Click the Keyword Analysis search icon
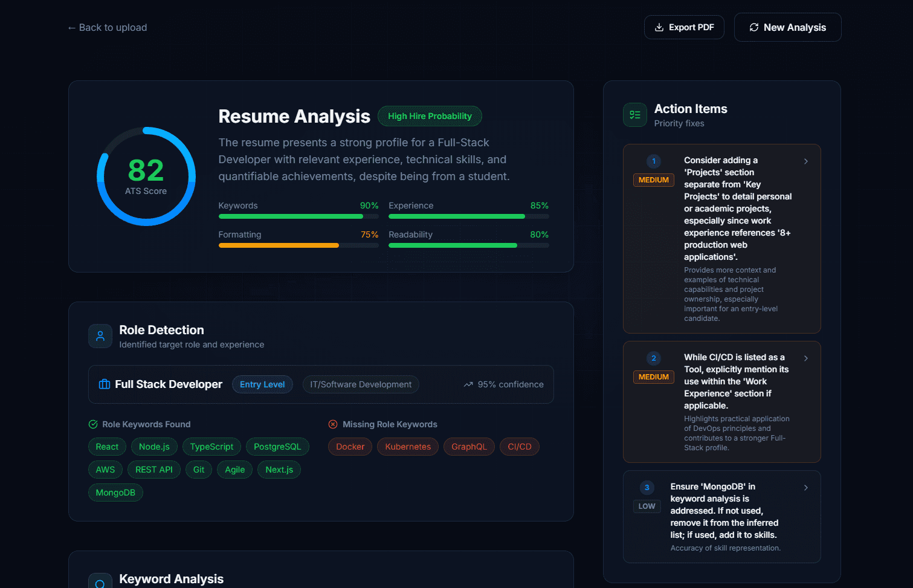The image size is (913, 588). [x=100, y=583]
